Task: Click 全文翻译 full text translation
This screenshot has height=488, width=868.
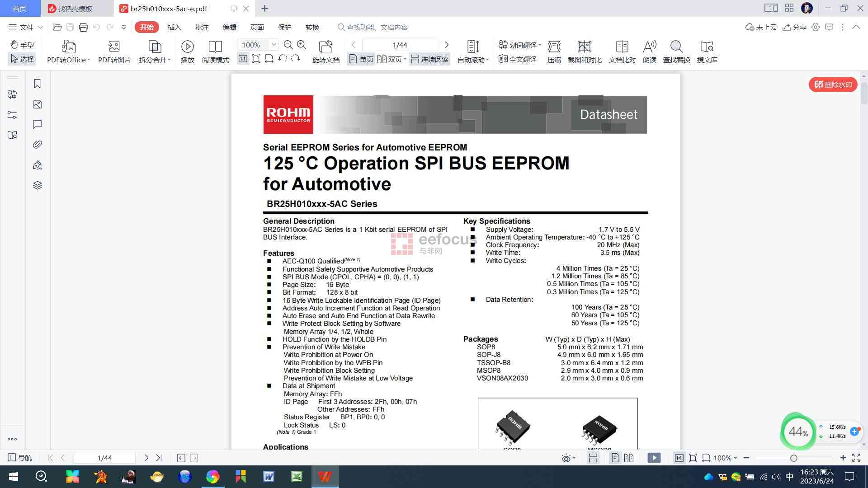Action: pos(518,59)
